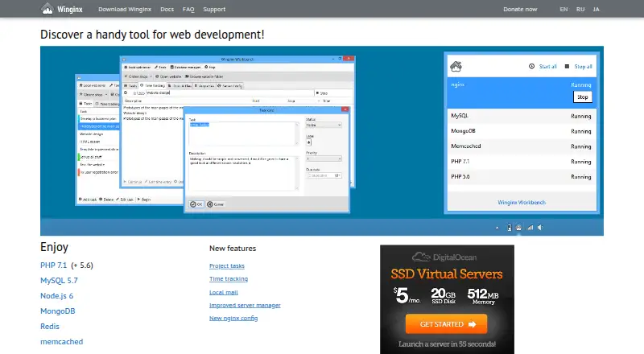The width and height of the screenshot is (644, 354).
Task: Open the Project tasks feature link
Action: click(227, 265)
